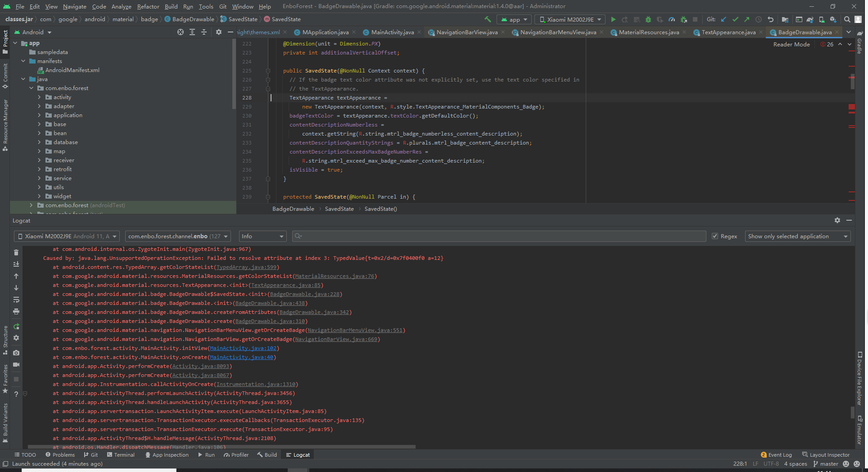
Task: Open the Refactor menu
Action: coord(148,6)
